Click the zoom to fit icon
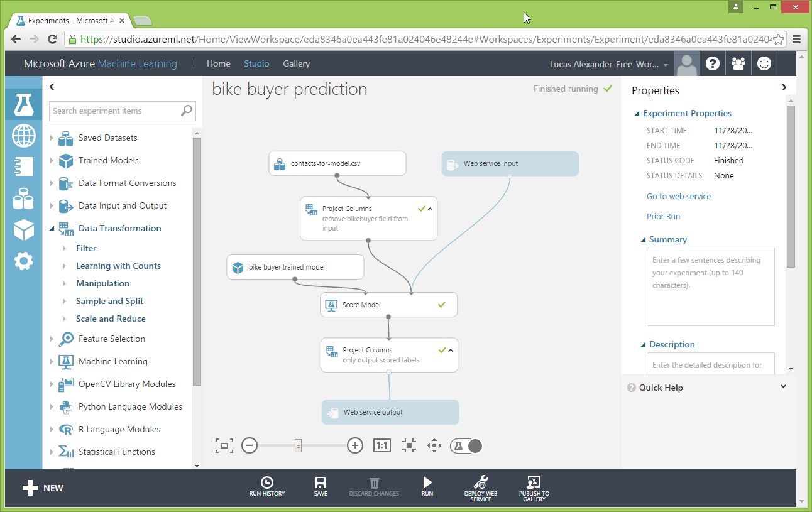 (x=409, y=446)
